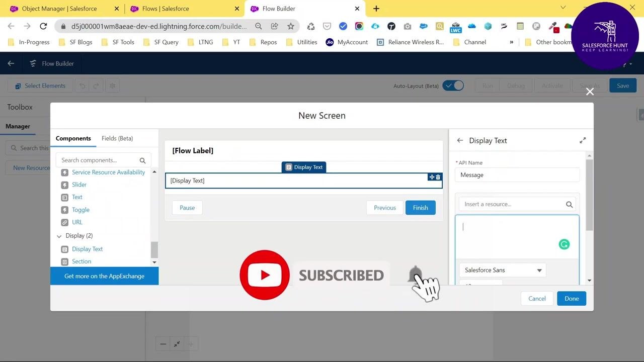Image resolution: width=644 pixels, height=362 pixels.
Task: Click the share icon in the address bar
Action: pos(275,26)
